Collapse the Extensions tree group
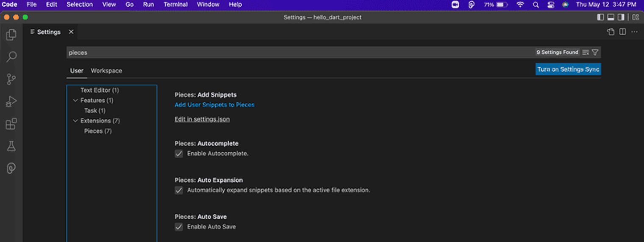 click(x=75, y=121)
